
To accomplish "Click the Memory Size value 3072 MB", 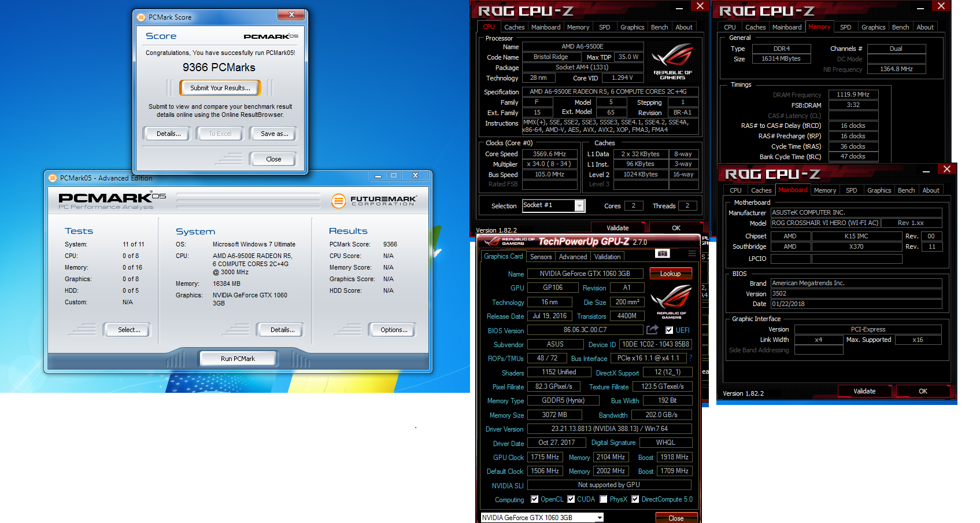I will [554, 415].
